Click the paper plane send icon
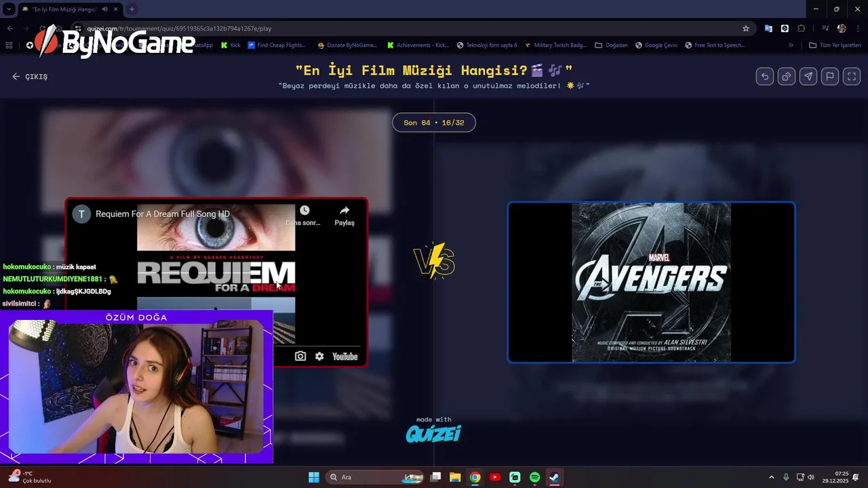This screenshot has height=488, width=868. 808,77
